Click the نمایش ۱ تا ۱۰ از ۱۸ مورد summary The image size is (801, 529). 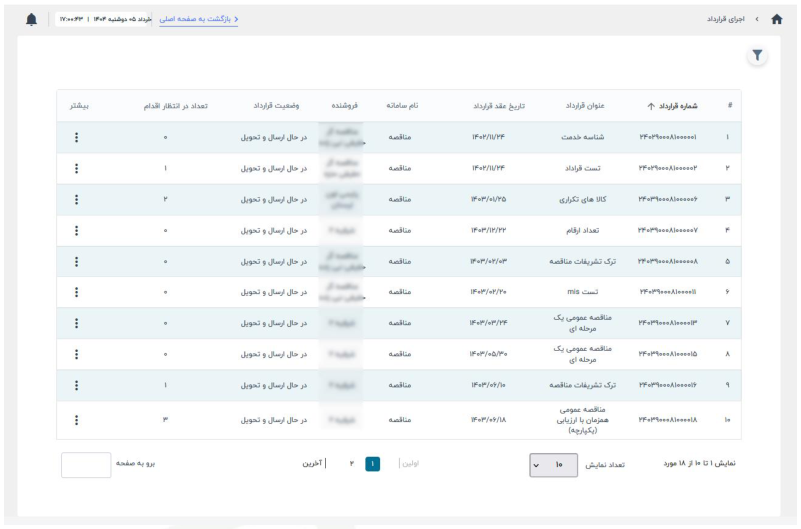[700, 464]
